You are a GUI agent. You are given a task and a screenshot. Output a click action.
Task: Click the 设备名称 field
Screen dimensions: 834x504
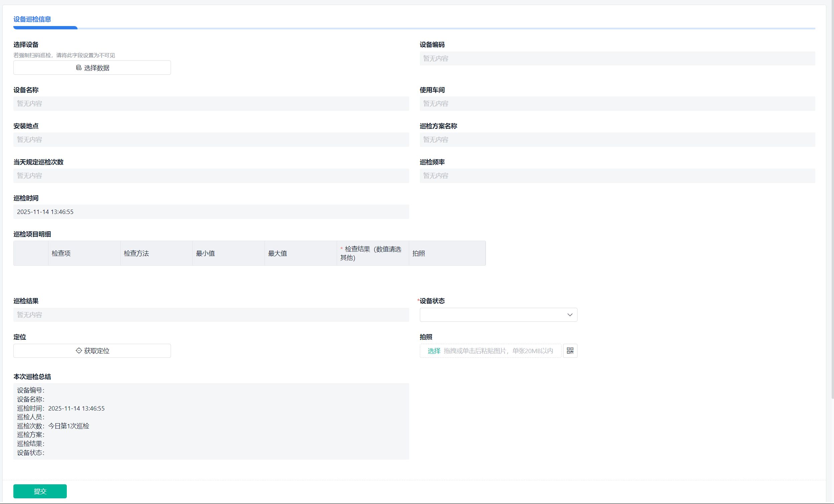211,103
